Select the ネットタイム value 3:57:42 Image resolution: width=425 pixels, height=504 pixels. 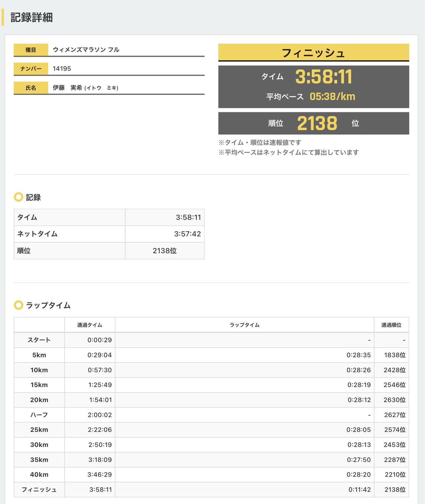(187, 234)
